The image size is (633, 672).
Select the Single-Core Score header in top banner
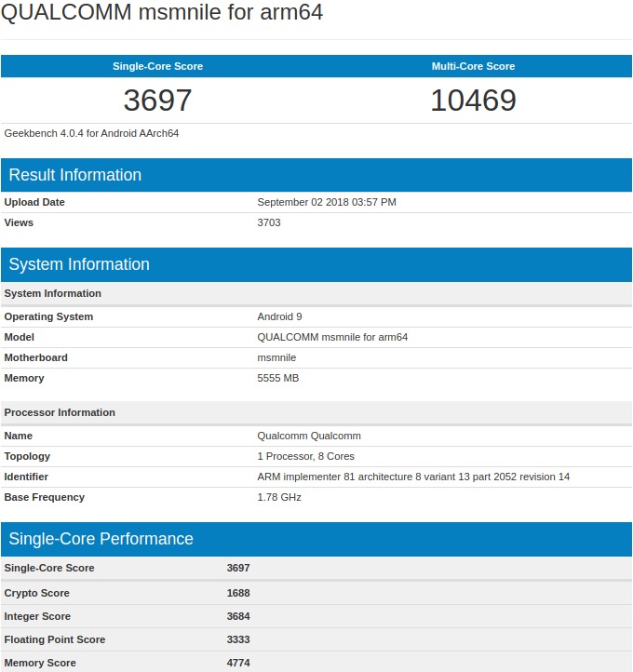coord(157,66)
